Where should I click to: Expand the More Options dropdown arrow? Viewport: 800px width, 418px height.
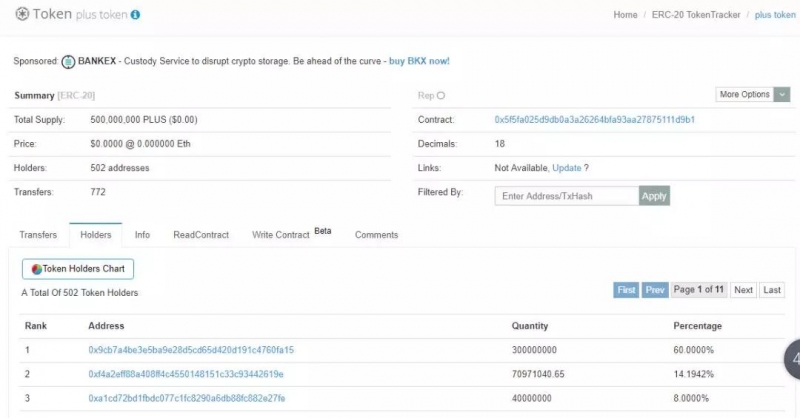point(782,95)
